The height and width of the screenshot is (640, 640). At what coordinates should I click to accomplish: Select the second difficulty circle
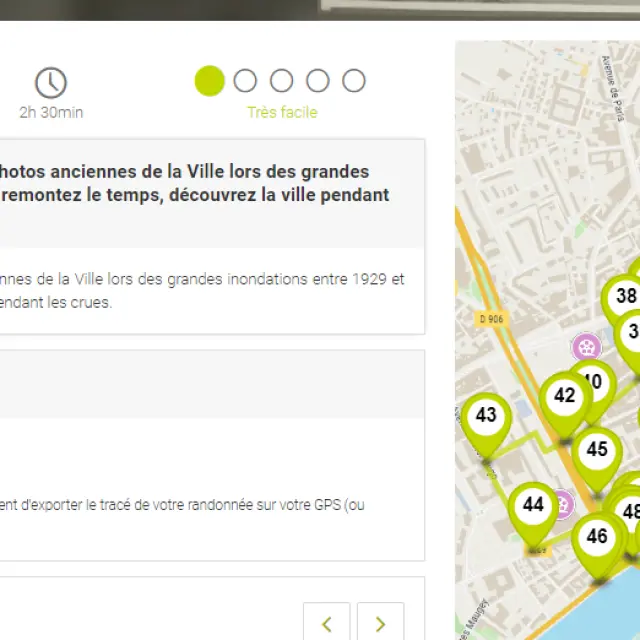[245, 81]
